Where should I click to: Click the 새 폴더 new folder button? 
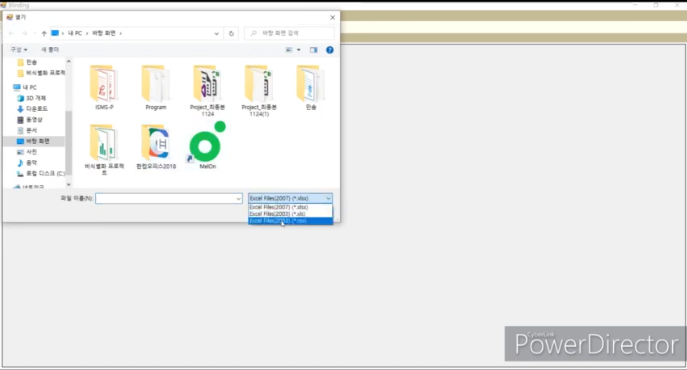[x=50, y=50]
